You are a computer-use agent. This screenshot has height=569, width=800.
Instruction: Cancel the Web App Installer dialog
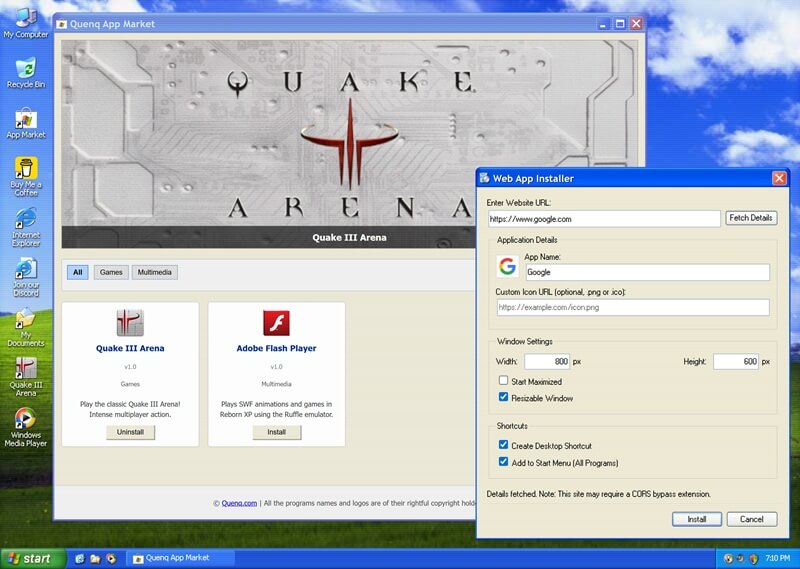pos(752,519)
